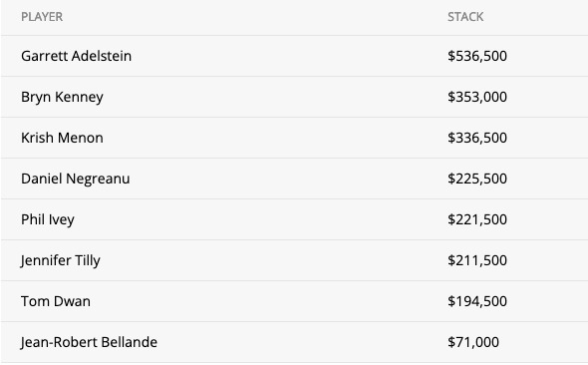Click the $211,500 stack value
The height and width of the screenshot is (365, 588).
[477, 260]
